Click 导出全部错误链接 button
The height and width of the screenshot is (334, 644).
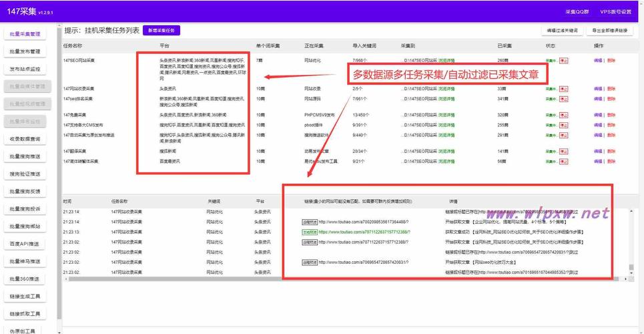pyautogui.click(x=609, y=31)
